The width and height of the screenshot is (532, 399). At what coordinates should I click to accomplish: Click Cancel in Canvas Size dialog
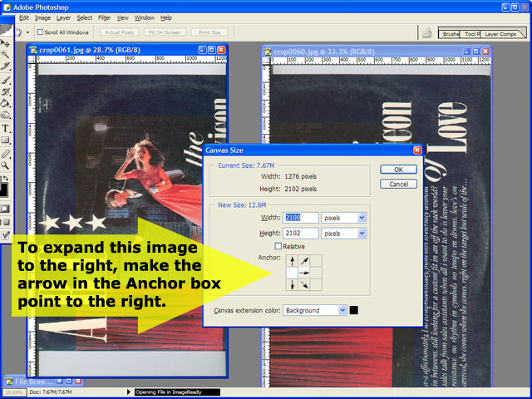(398, 184)
